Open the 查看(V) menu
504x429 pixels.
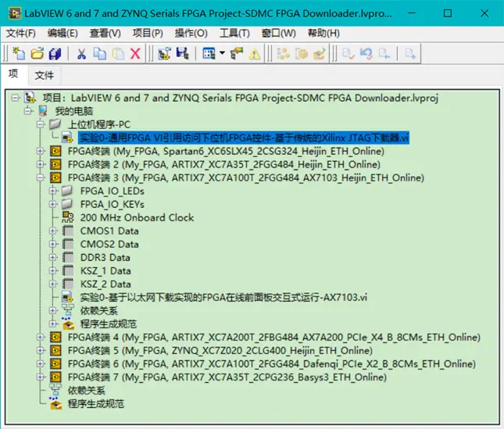105,33
